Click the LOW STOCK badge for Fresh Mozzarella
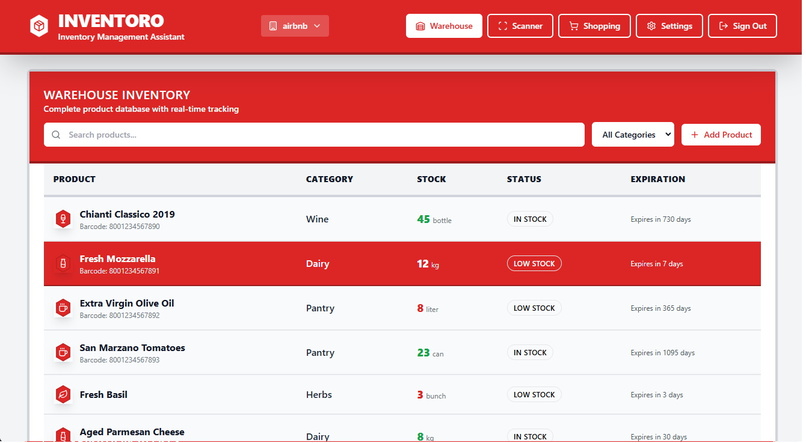 (x=534, y=264)
